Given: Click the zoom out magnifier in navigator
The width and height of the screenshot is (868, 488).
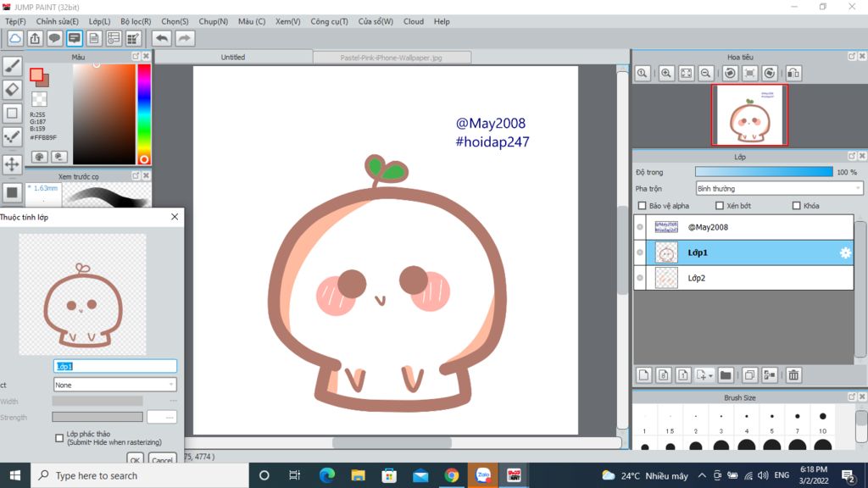Looking at the screenshot, I should click(706, 73).
